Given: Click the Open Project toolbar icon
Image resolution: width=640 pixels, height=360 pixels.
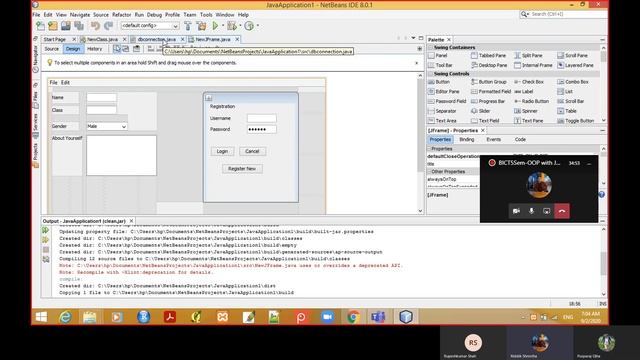Looking at the screenshot, I should click(66, 26).
